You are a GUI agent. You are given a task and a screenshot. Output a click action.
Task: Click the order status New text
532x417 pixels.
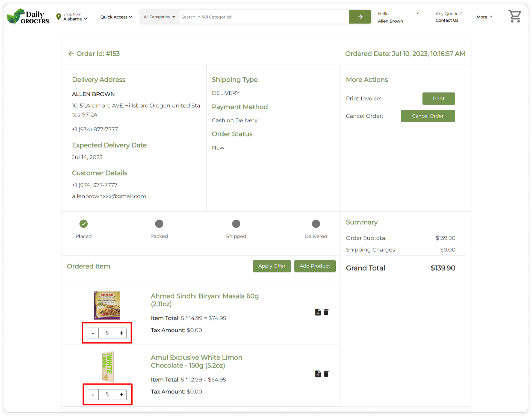coord(218,148)
